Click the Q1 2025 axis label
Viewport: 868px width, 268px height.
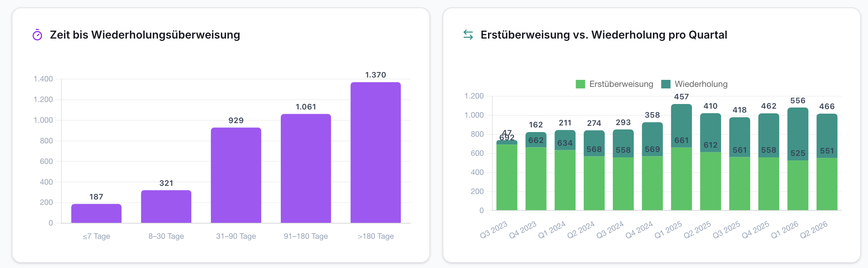pos(668,230)
